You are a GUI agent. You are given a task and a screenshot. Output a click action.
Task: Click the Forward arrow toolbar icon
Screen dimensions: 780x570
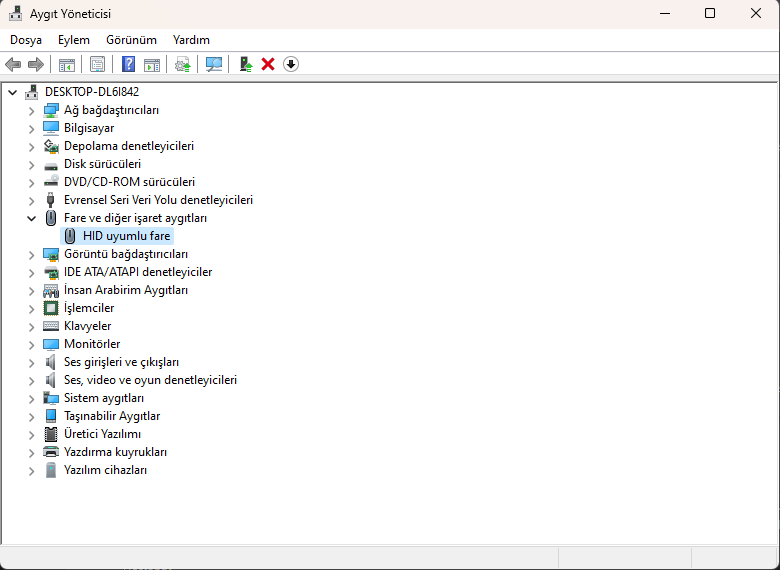[x=36, y=64]
